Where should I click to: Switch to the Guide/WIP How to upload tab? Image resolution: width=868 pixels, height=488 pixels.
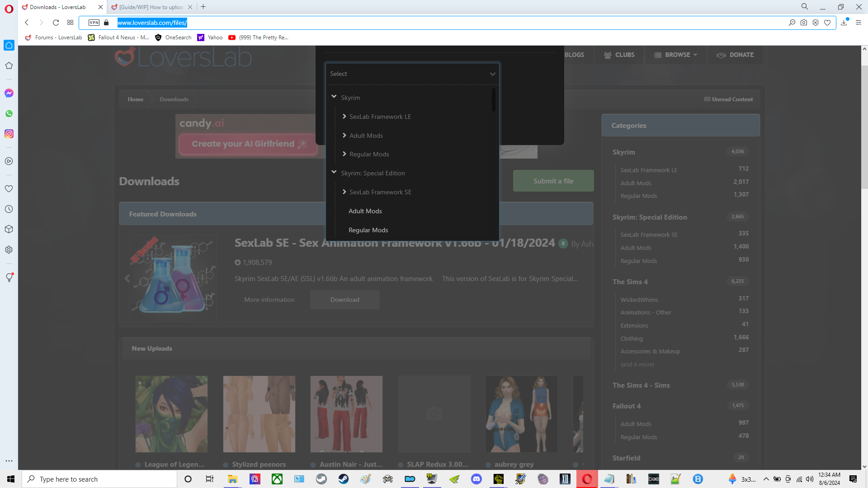152,7
